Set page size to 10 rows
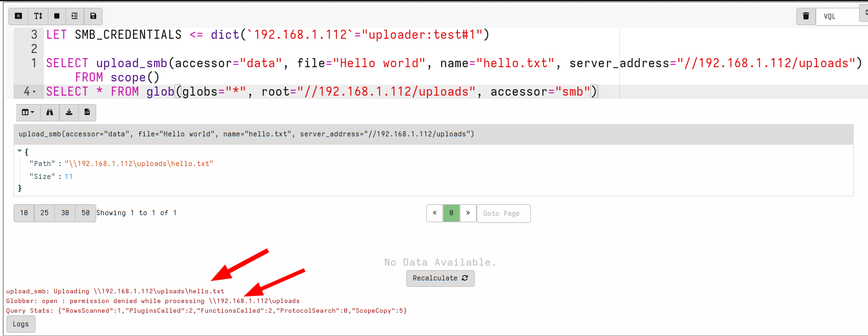This screenshot has height=336, width=868. (x=24, y=213)
